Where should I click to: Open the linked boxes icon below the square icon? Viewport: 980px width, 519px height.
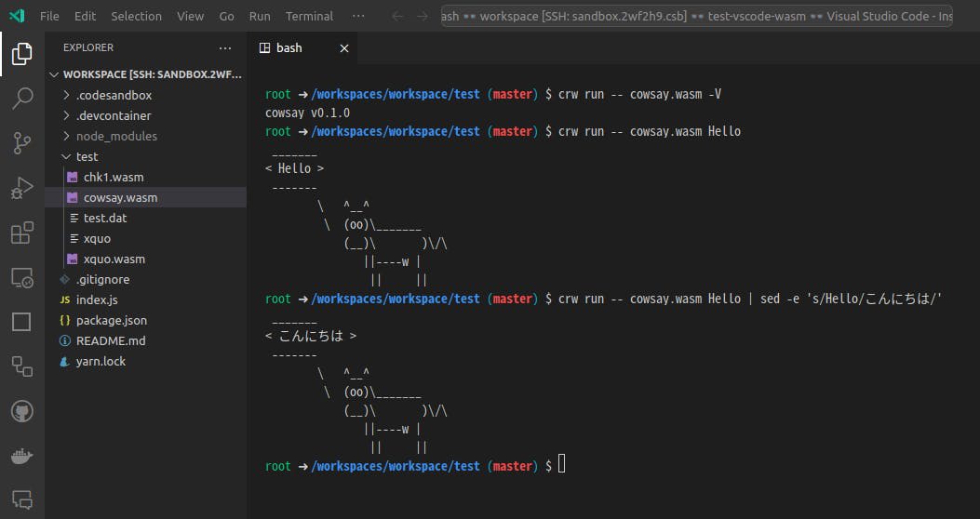click(22, 366)
